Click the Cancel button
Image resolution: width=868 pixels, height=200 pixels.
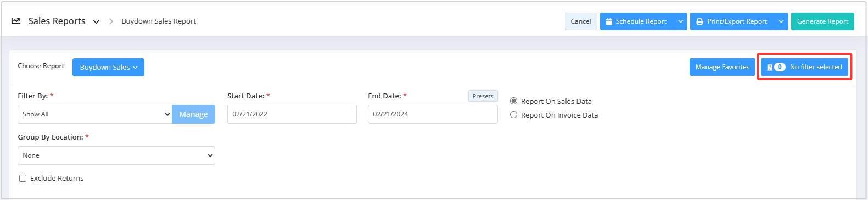(x=581, y=21)
